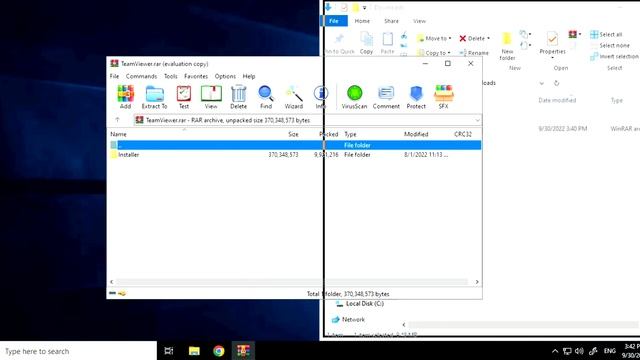The height and width of the screenshot is (360, 640).
Task: Open Options menu
Action: (225, 76)
